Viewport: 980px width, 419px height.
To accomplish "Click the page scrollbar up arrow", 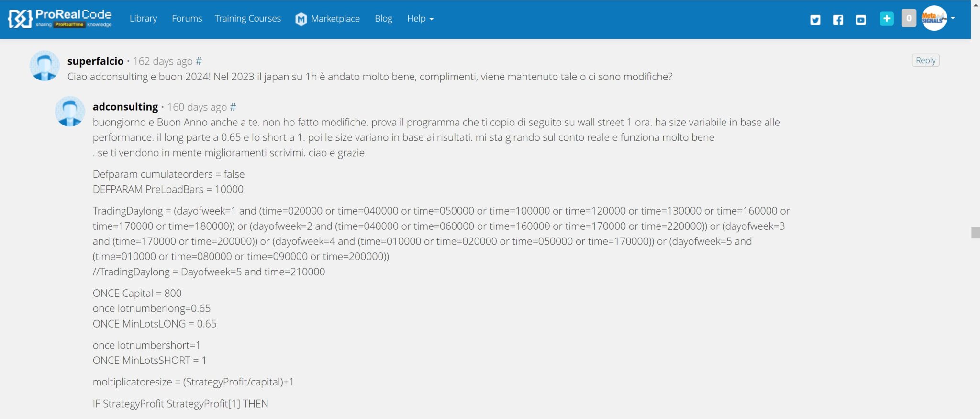I will [975, 4].
